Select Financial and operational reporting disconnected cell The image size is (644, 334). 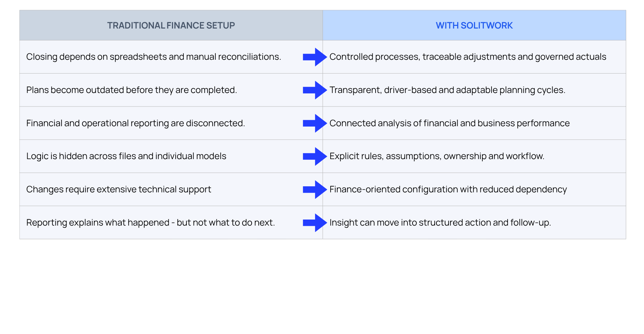[x=171, y=123]
